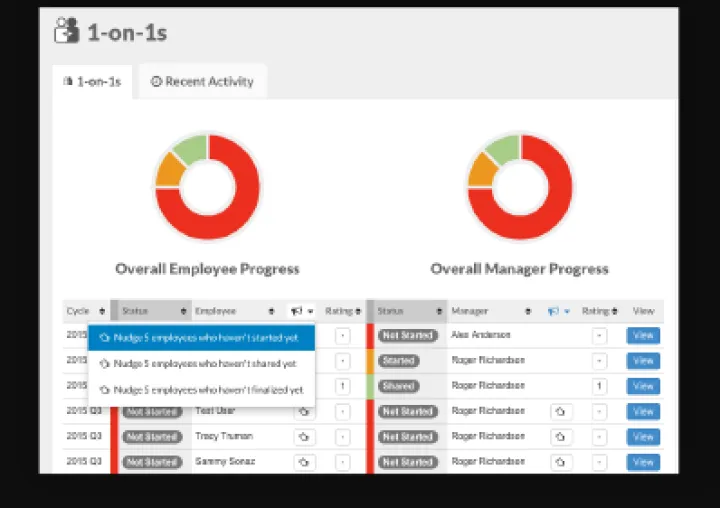
Task: Open the blue manager megaphone nudge dropdown
Action: click(558, 311)
